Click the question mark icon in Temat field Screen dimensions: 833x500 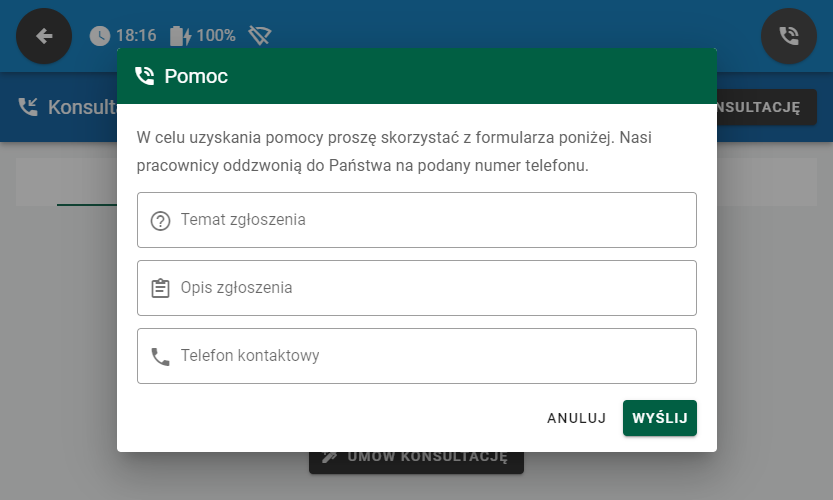pos(160,221)
